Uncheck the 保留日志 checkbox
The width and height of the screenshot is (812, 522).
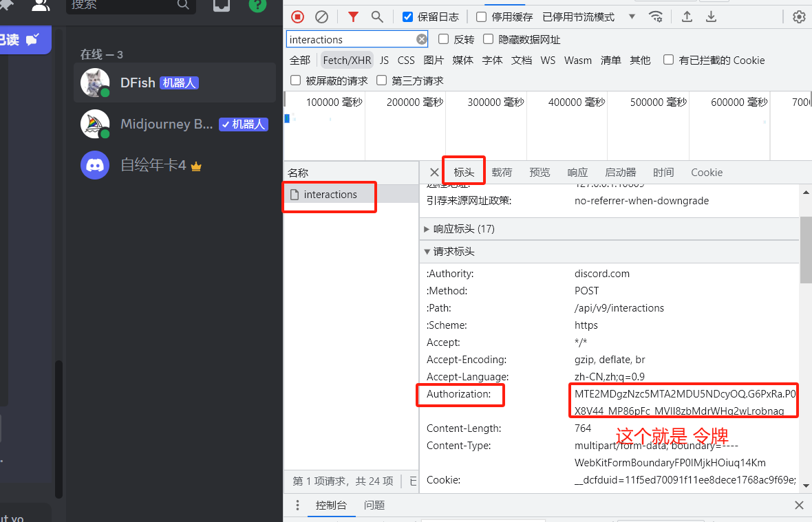[x=408, y=17]
